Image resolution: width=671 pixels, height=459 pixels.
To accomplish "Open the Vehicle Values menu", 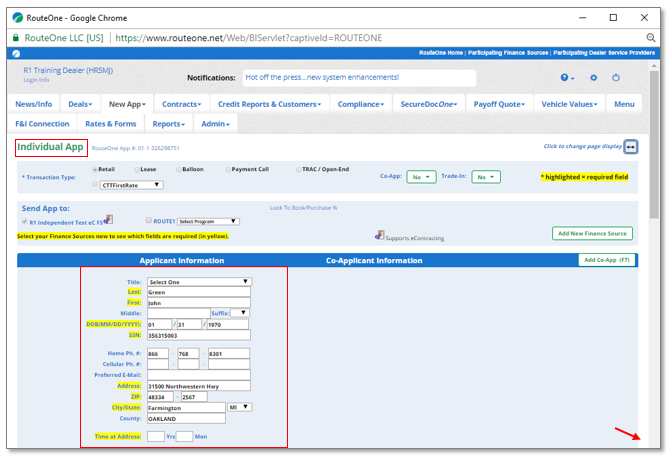I will 569,104.
